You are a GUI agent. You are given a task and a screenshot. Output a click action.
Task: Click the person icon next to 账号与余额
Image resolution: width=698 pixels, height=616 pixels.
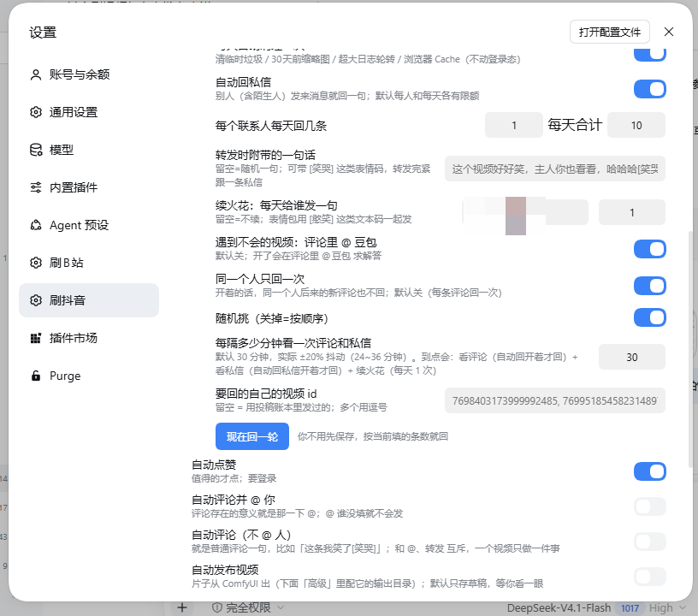tap(36, 74)
